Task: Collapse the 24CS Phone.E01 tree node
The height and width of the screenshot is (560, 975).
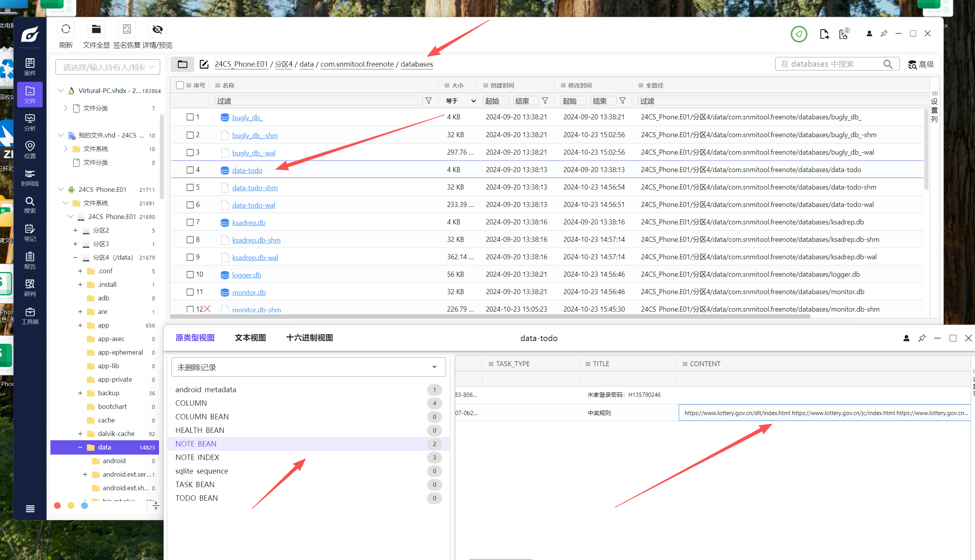Action: click(x=61, y=190)
